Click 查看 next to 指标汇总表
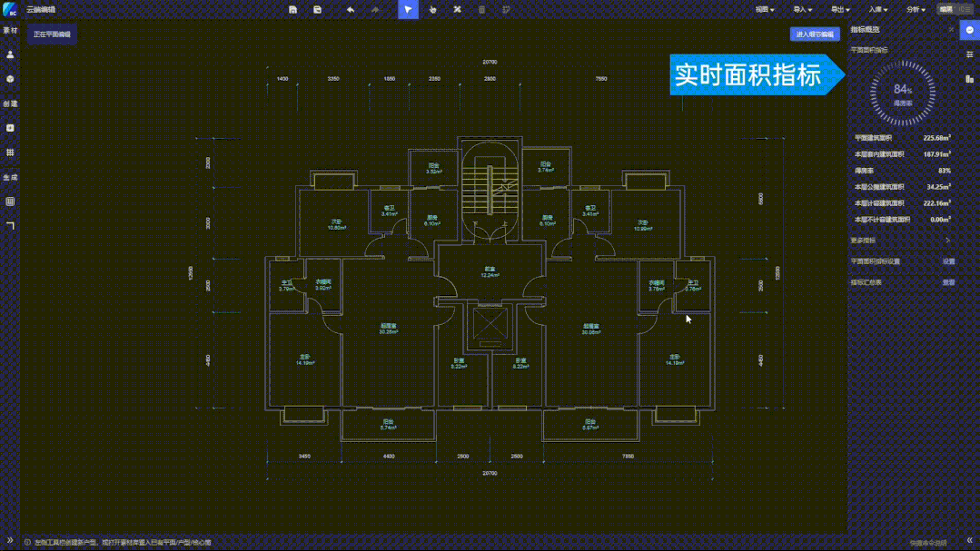This screenshot has height=551, width=980. coord(948,282)
